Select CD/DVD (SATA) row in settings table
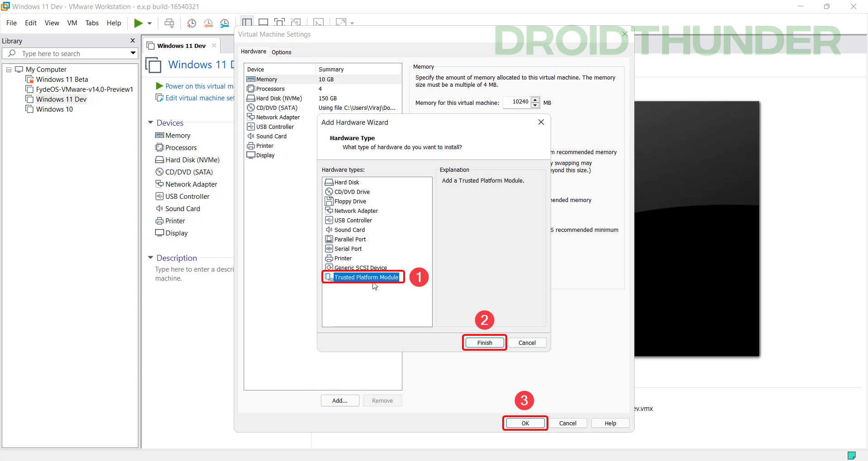Viewport: 868px width, 461px height. coord(323,108)
